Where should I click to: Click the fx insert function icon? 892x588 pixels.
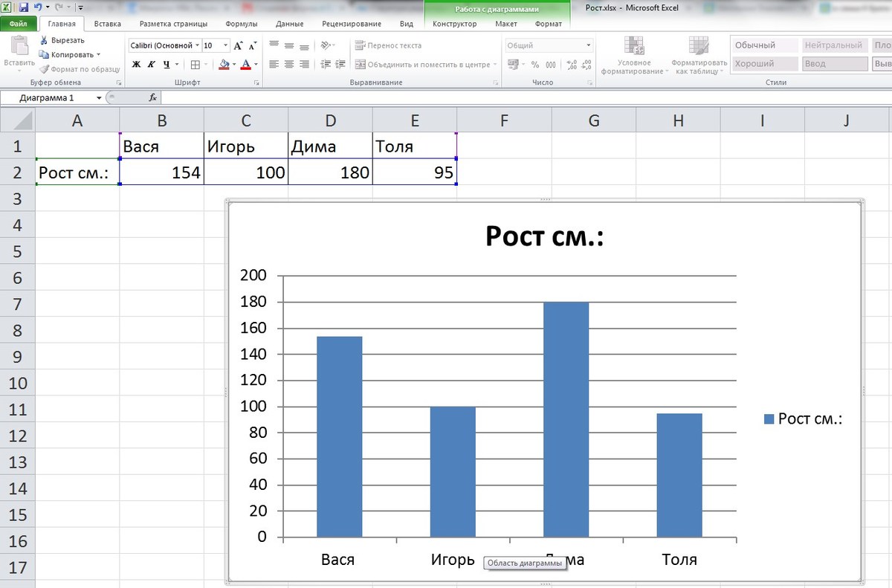pos(152,97)
